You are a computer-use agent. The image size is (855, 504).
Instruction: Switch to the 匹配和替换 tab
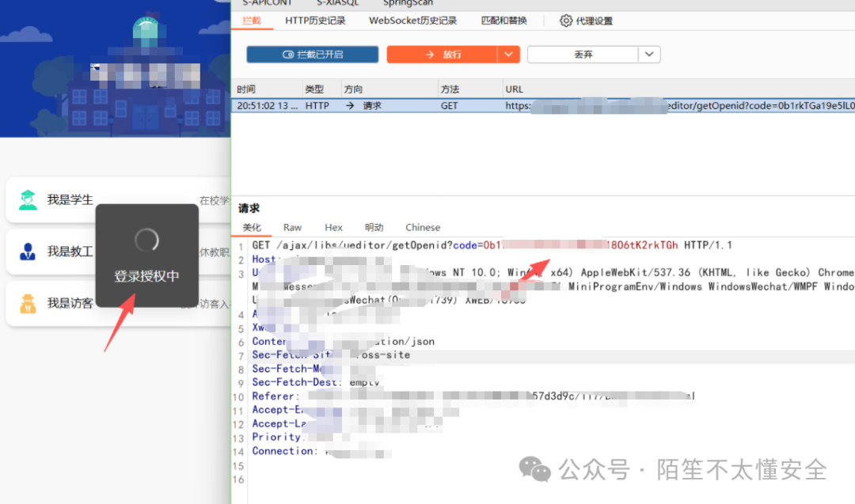point(504,21)
